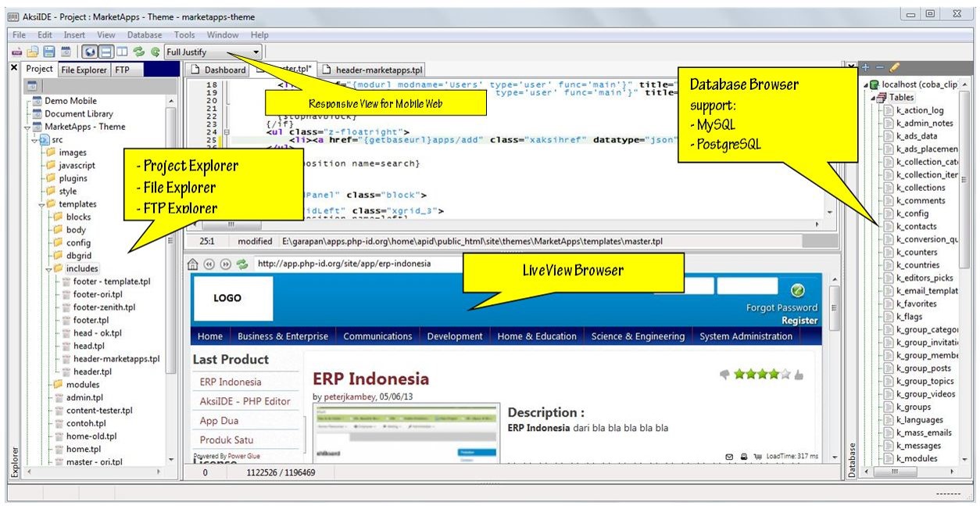This screenshot has width=980, height=506.
Task: Click the pencil edit icon in Database panel
Action: [895, 67]
